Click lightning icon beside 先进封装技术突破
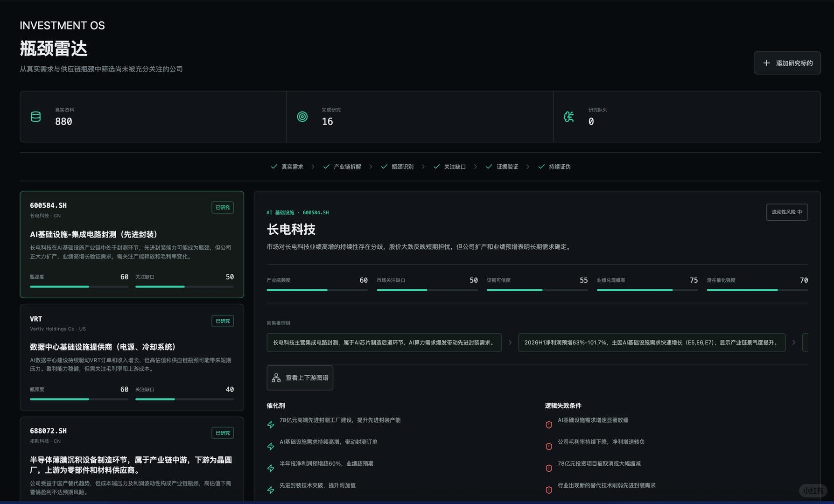 (271, 490)
